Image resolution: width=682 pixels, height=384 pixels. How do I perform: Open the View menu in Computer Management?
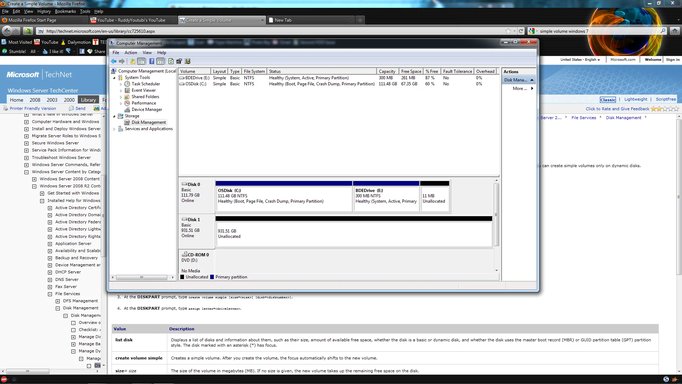tap(147, 53)
